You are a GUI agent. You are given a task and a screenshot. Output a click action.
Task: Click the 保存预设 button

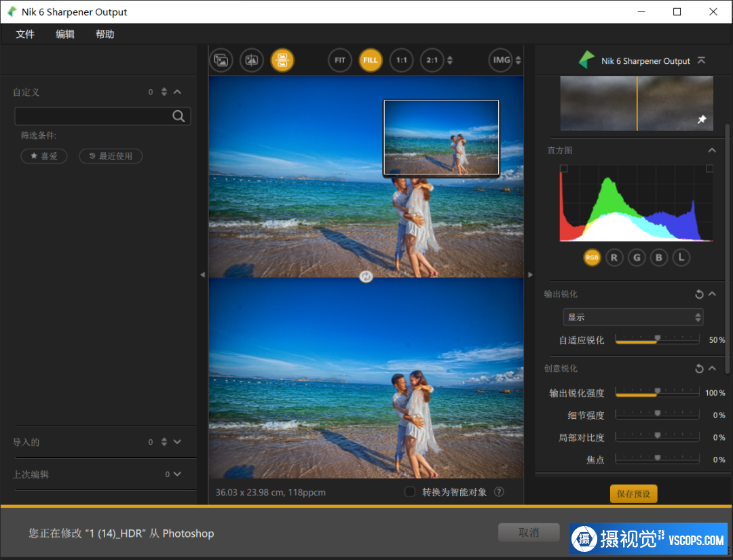pos(633,493)
